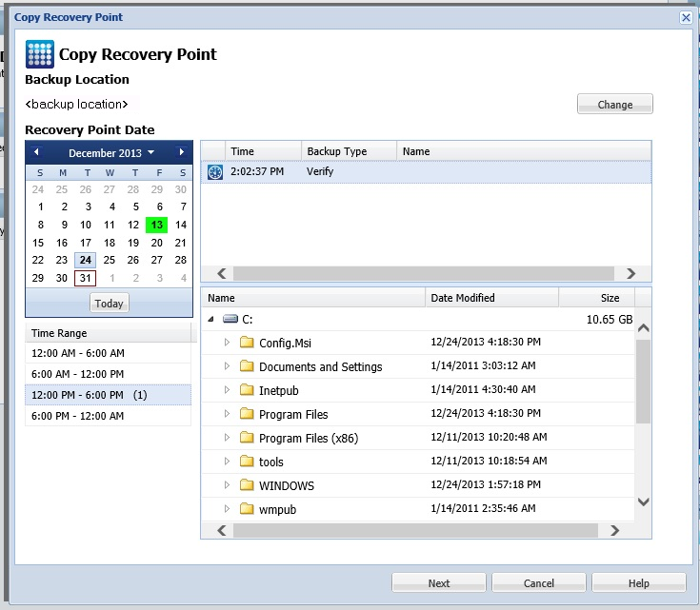
Task: Click the Next button
Action: click(x=438, y=583)
